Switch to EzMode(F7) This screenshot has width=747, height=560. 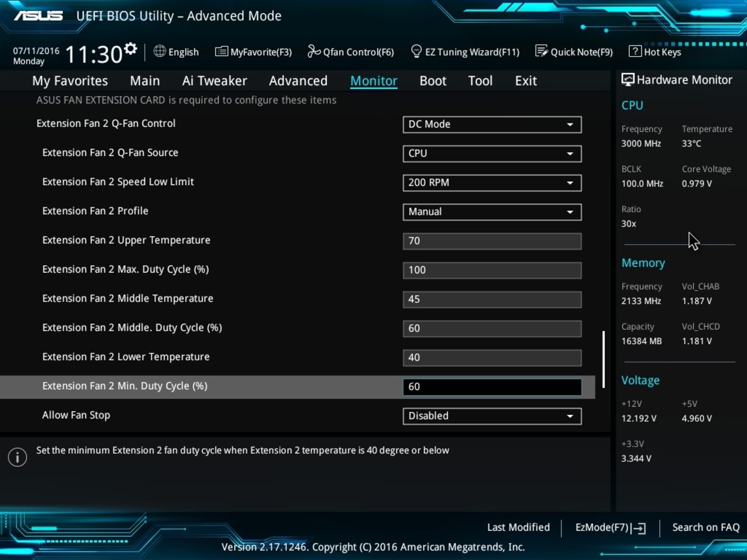[610, 528]
